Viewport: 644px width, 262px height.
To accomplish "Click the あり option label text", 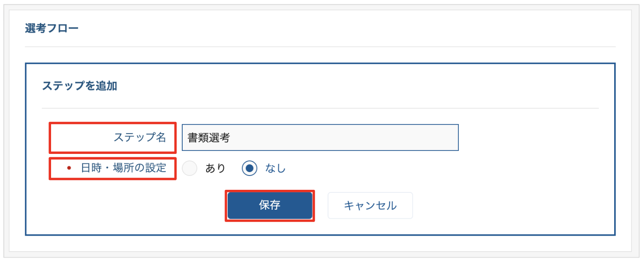I will (216, 168).
